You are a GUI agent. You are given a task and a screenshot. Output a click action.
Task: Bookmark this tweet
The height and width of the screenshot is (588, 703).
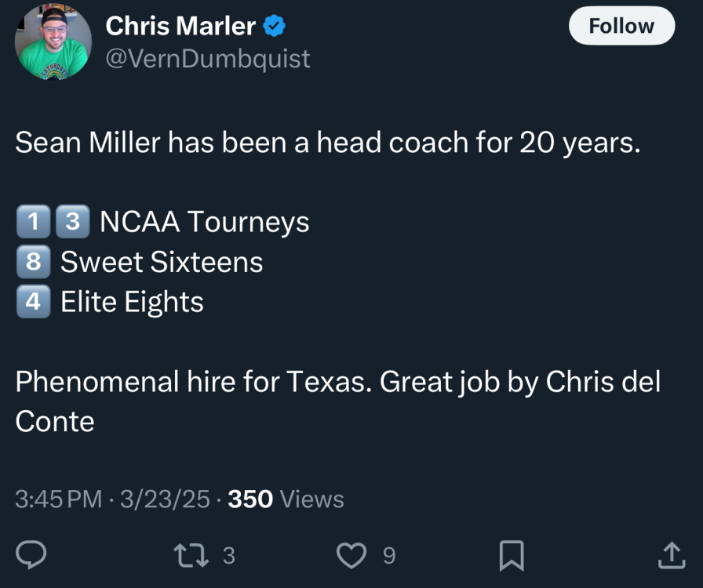(x=512, y=556)
